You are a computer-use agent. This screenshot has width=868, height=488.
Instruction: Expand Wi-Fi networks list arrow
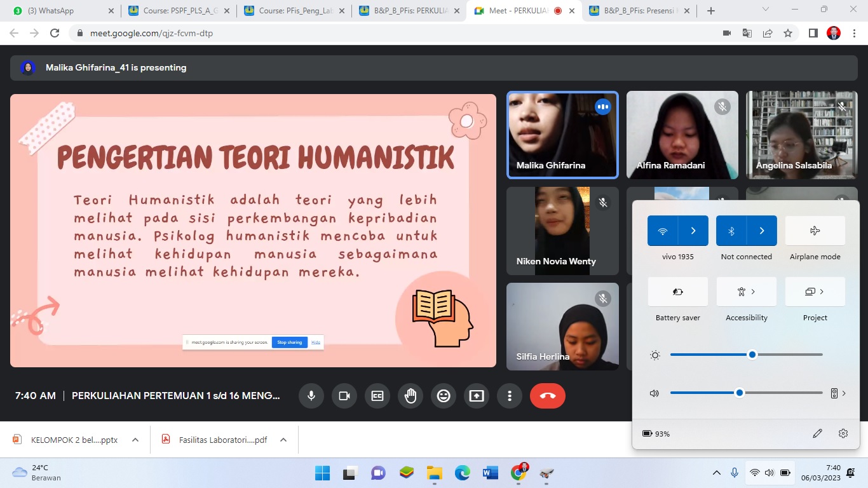(693, 231)
